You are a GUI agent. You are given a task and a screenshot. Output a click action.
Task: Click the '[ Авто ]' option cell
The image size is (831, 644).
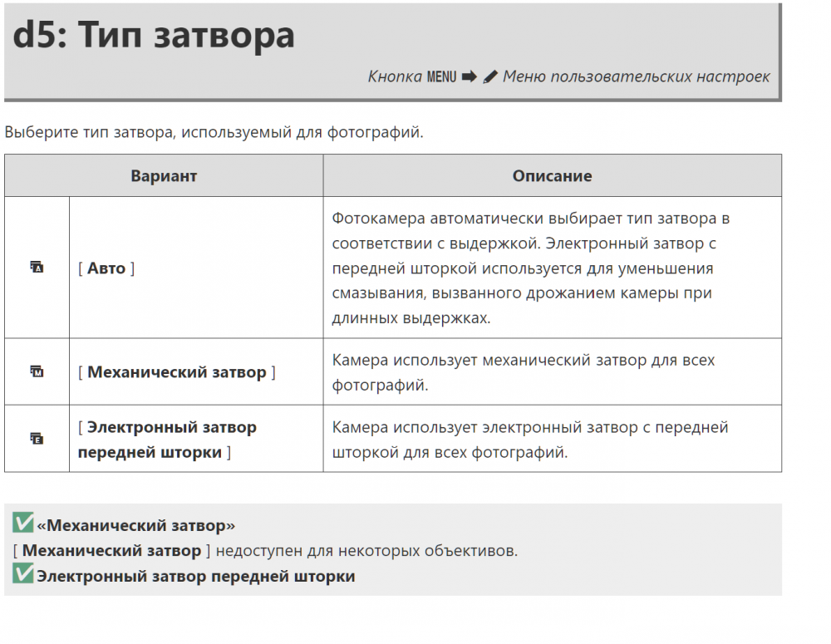[196, 268]
